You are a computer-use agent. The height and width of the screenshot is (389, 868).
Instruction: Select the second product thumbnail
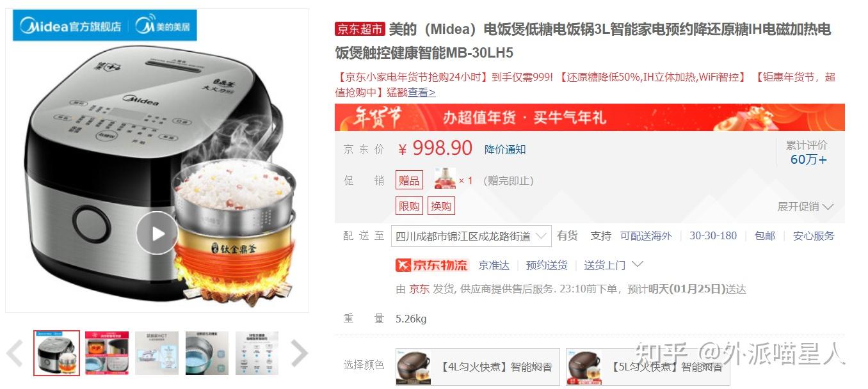pos(107,353)
